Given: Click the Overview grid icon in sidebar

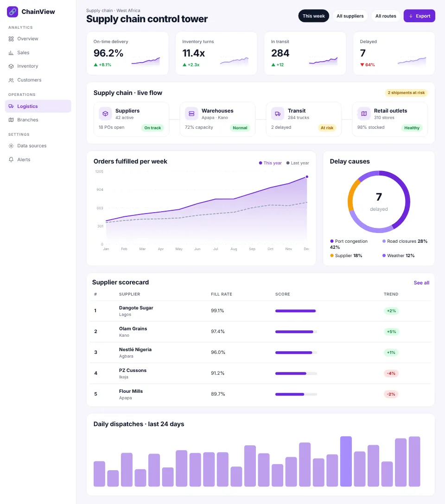Looking at the screenshot, I should [11, 39].
